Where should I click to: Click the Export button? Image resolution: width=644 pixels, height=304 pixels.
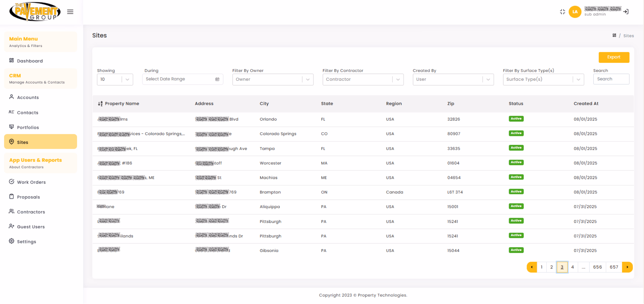tap(614, 57)
